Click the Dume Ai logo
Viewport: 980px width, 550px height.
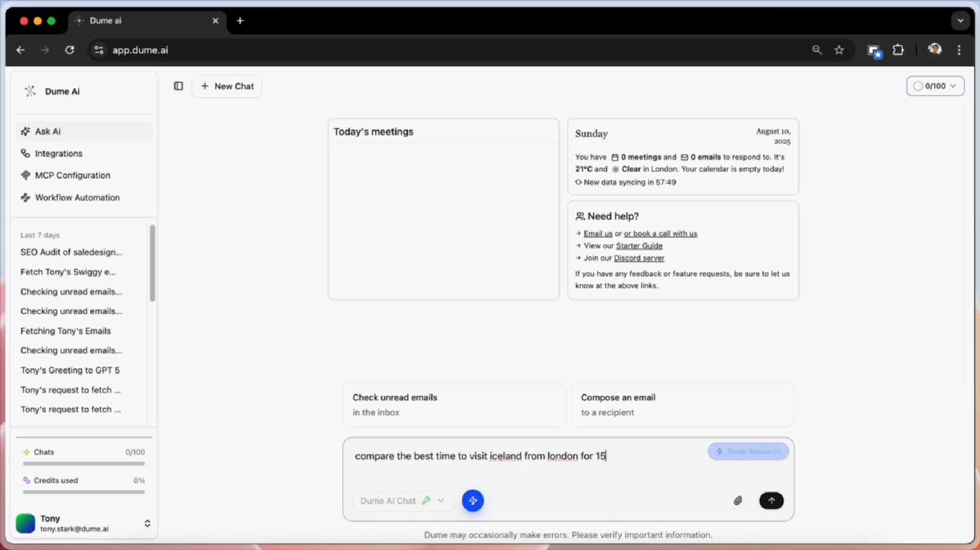(x=30, y=91)
